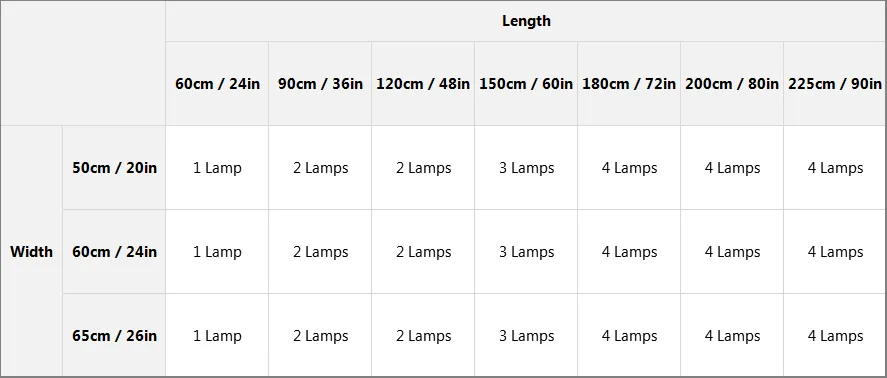Click 2 Lamps under 90cm in 50cm row
This screenshot has width=887, height=378.
(x=320, y=167)
